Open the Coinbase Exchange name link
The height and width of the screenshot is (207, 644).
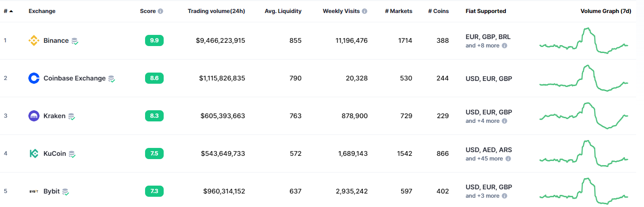coord(74,78)
